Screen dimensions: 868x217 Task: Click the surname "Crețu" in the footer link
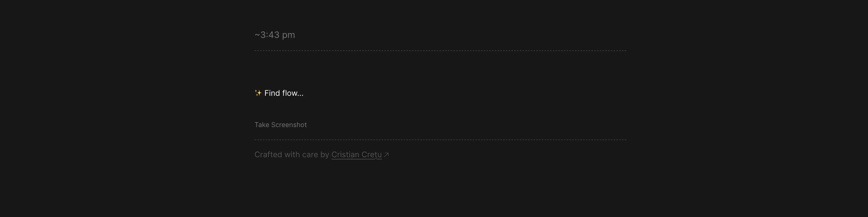coord(371,155)
